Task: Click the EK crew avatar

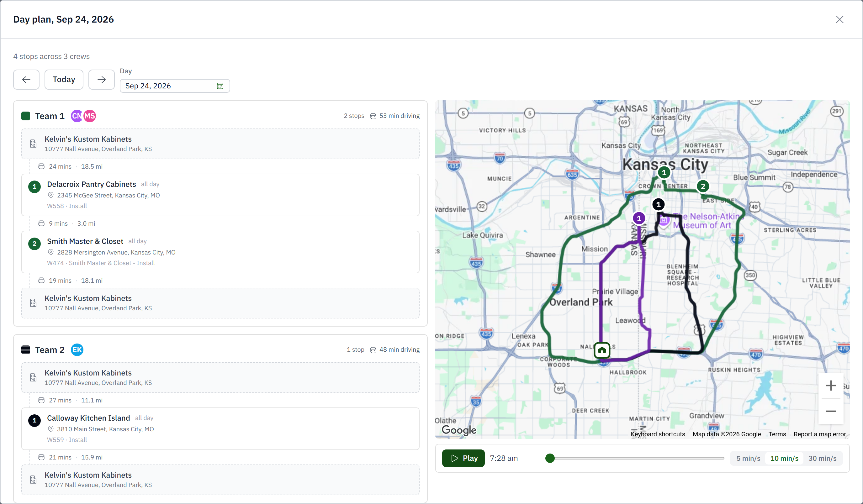Action: tap(77, 350)
